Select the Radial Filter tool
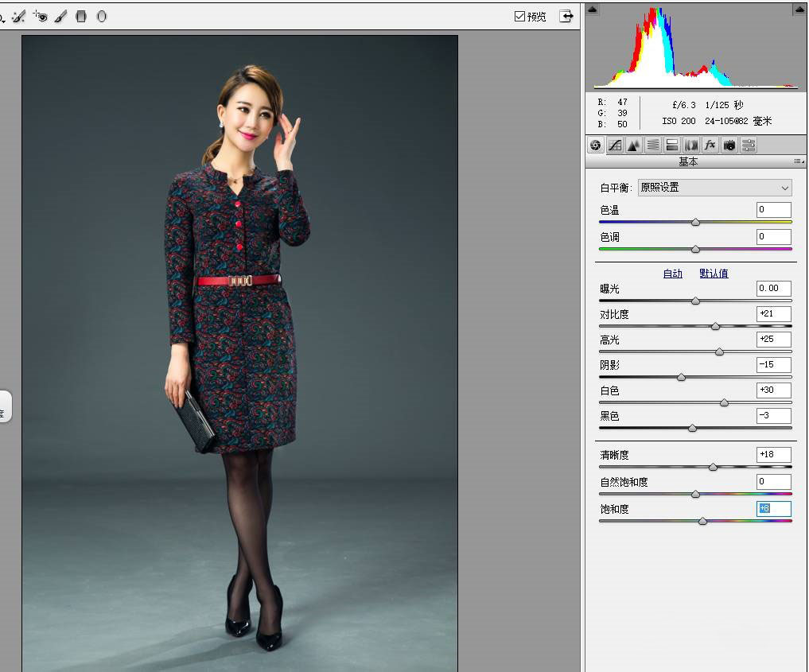The width and height of the screenshot is (809, 672). click(102, 16)
